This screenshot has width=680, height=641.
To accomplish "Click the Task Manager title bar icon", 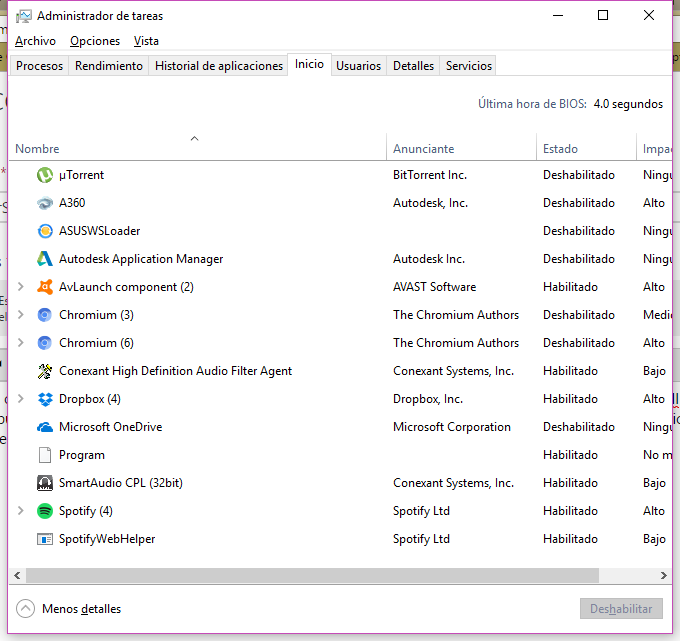I will [23, 16].
